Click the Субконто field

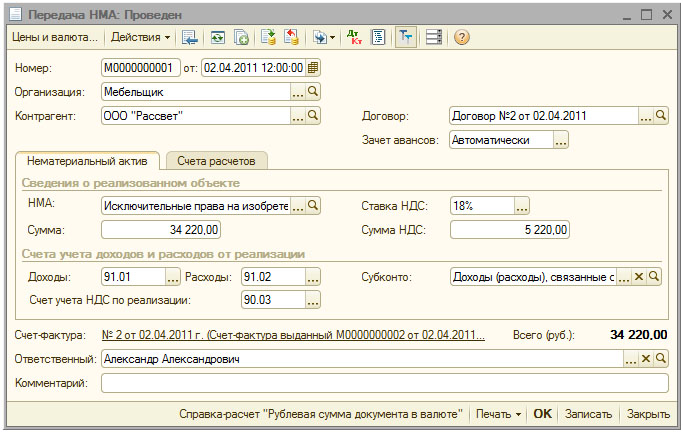point(533,277)
